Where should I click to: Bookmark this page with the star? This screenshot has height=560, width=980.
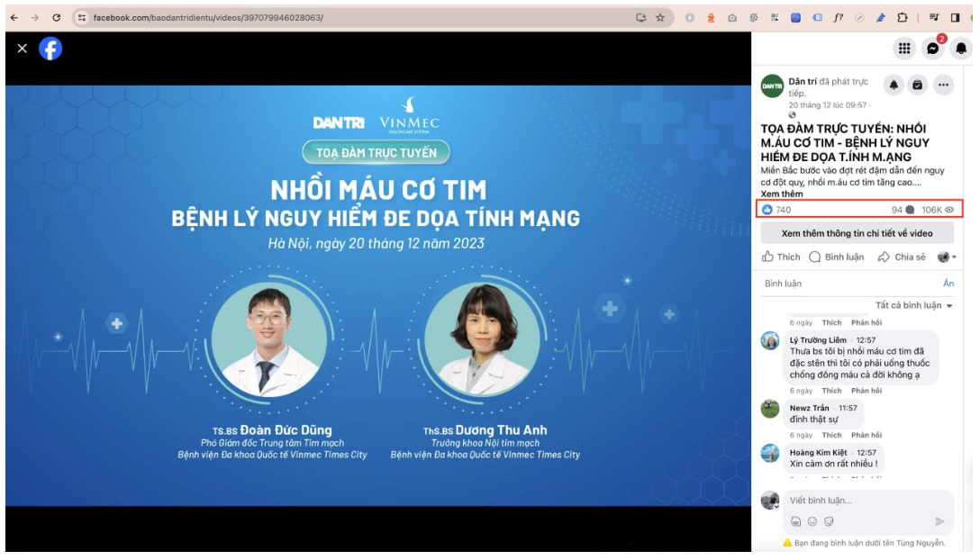coord(660,17)
